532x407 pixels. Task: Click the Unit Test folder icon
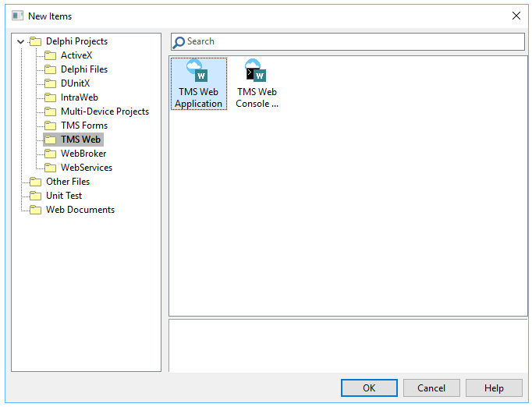35,196
